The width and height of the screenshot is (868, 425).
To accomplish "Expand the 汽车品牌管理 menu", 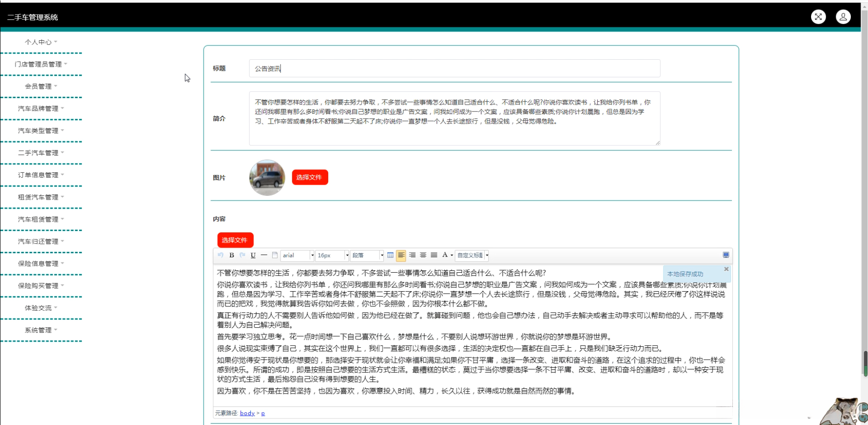I will pyautogui.click(x=41, y=109).
